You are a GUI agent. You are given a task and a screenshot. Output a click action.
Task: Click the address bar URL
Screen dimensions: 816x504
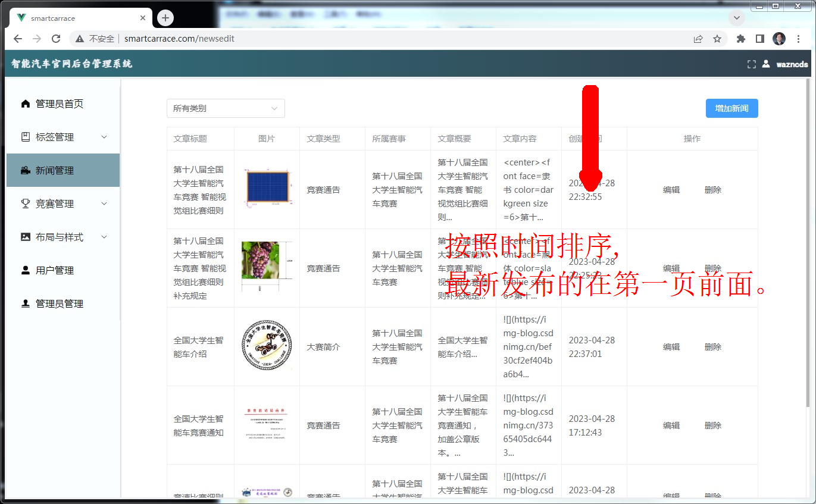coord(179,39)
